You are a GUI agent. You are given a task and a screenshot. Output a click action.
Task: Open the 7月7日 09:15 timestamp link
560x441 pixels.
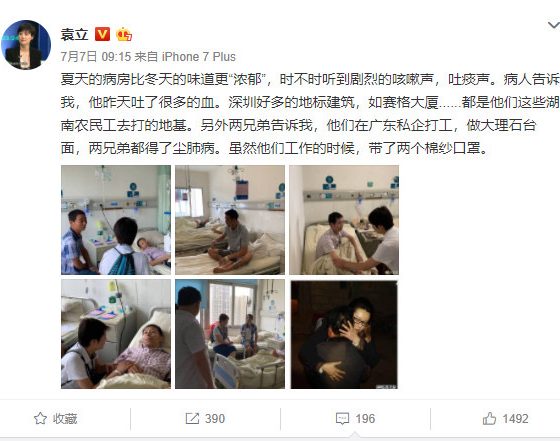tap(96, 56)
